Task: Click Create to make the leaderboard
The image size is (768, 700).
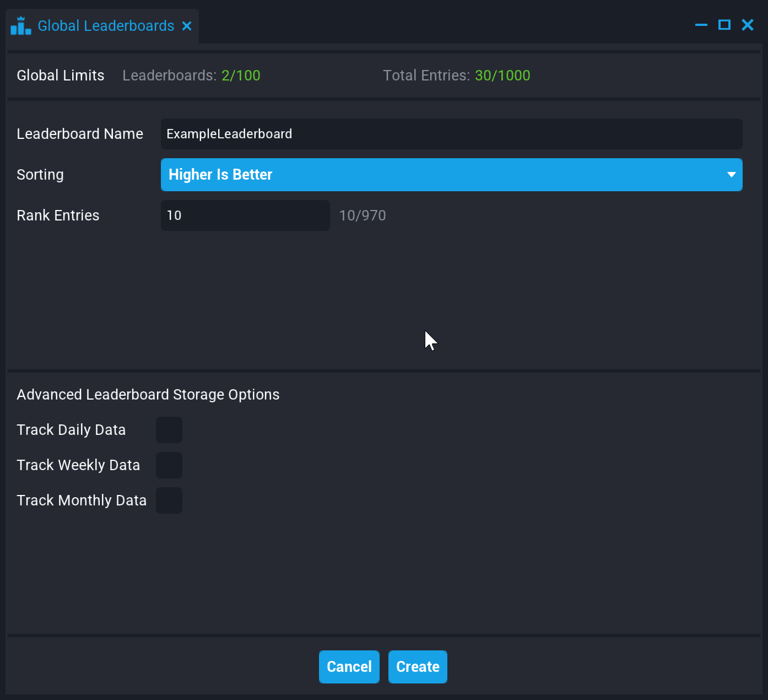Action: (x=417, y=667)
